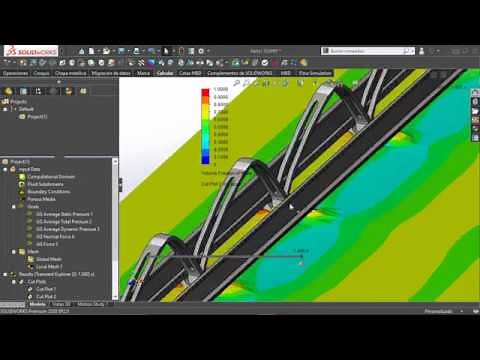Open the ConfigurationManager tab icon
The width and height of the screenshot is (480, 360).
(x=38, y=91)
